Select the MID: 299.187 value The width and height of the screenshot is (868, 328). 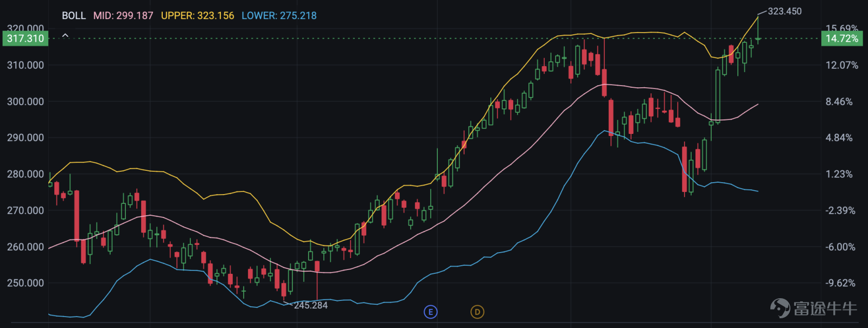pos(123,16)
